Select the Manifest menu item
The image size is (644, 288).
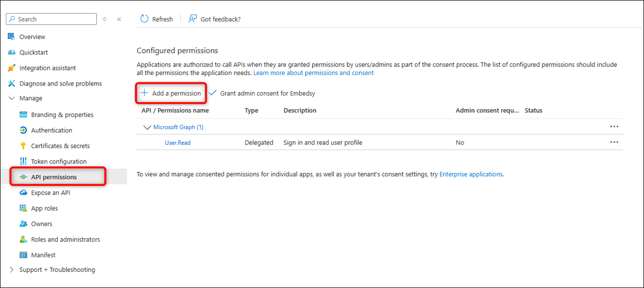point(43,255)
